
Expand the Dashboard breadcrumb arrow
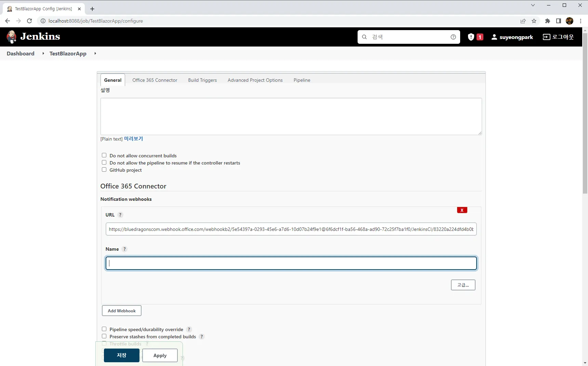43,53
